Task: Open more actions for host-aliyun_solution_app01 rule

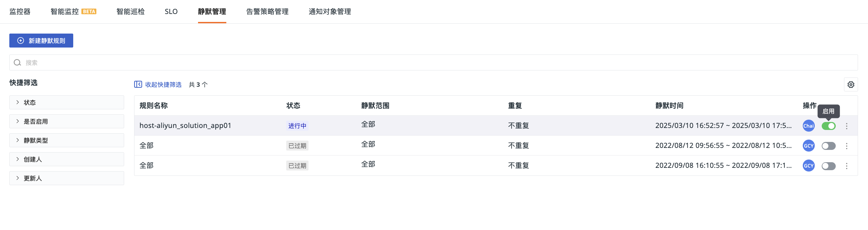Action: (x=846, y=126)
